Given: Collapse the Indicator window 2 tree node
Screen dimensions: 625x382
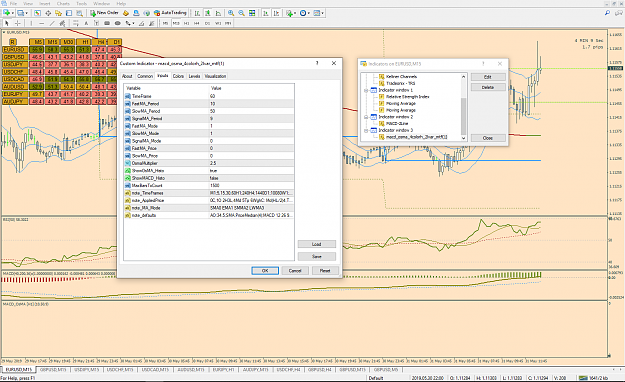Looking at the screenshot, I should click(366, 117).
